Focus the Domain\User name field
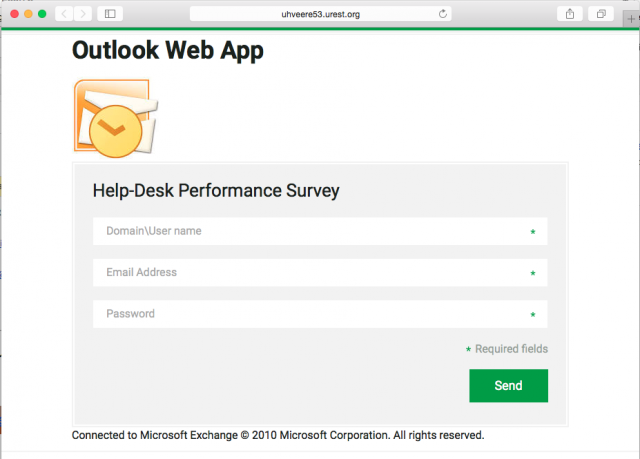Screen dimensions: 640x459 click(x=320, y=231)
